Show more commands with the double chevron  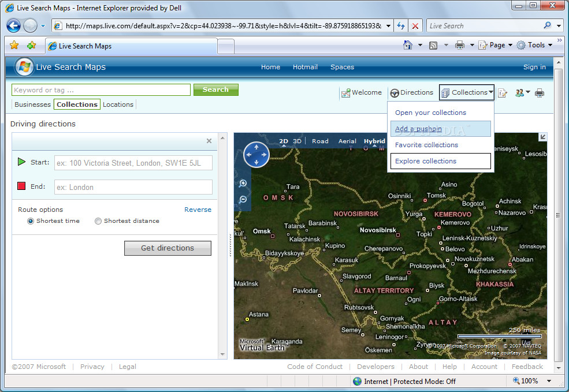[560, 40]
